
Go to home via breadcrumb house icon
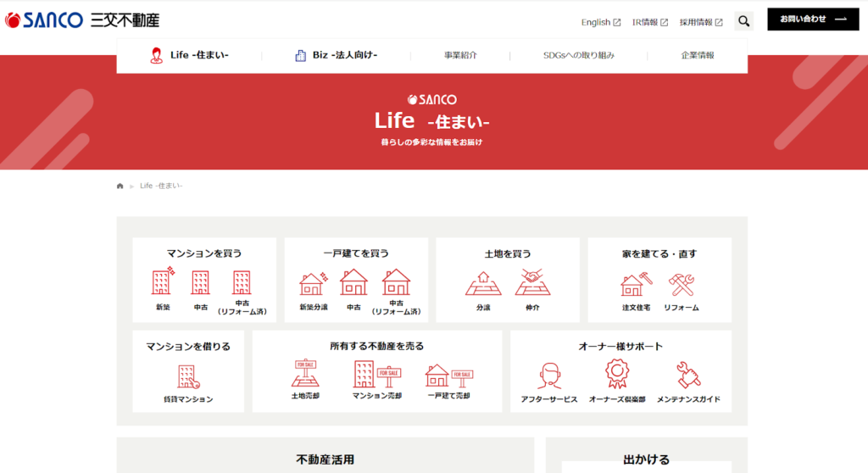point(120,186)
